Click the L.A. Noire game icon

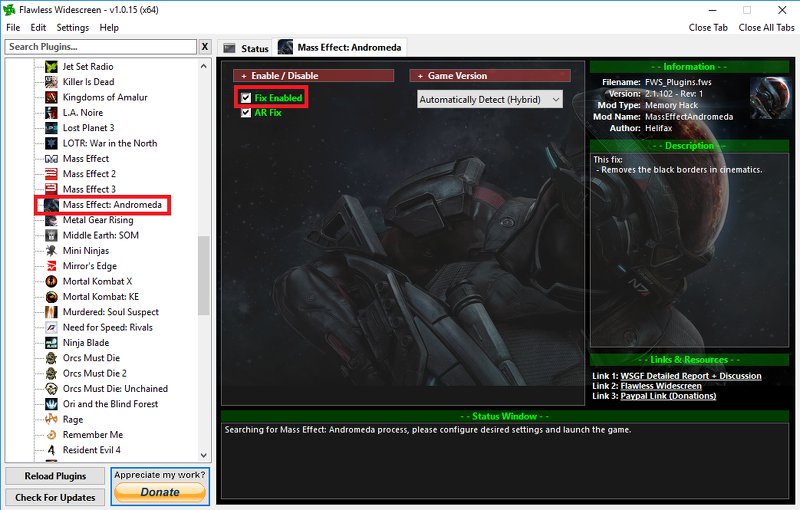[51, 113]
